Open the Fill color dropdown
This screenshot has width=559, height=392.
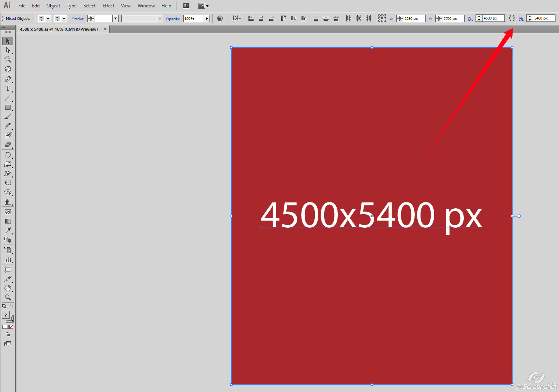coord(48,19)
